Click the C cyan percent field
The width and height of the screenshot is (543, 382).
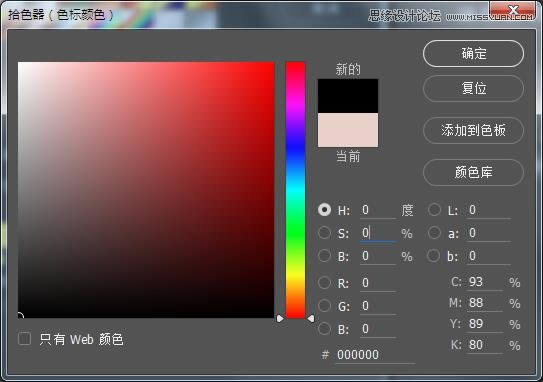[484, 282]
